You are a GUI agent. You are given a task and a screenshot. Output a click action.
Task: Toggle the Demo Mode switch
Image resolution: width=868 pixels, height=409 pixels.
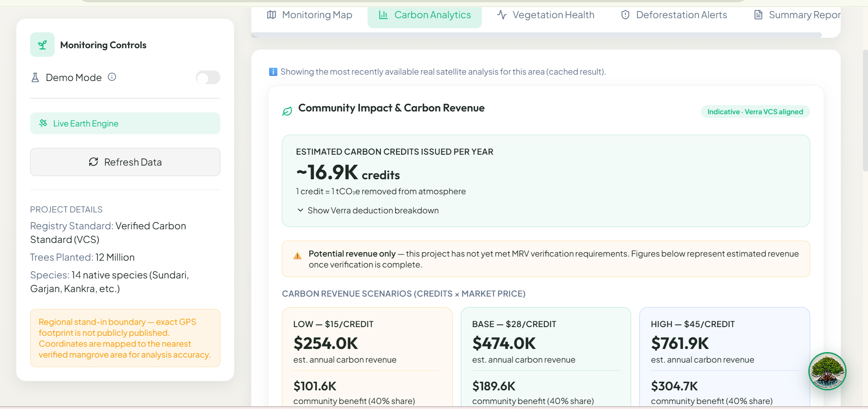tap(208, 77)
